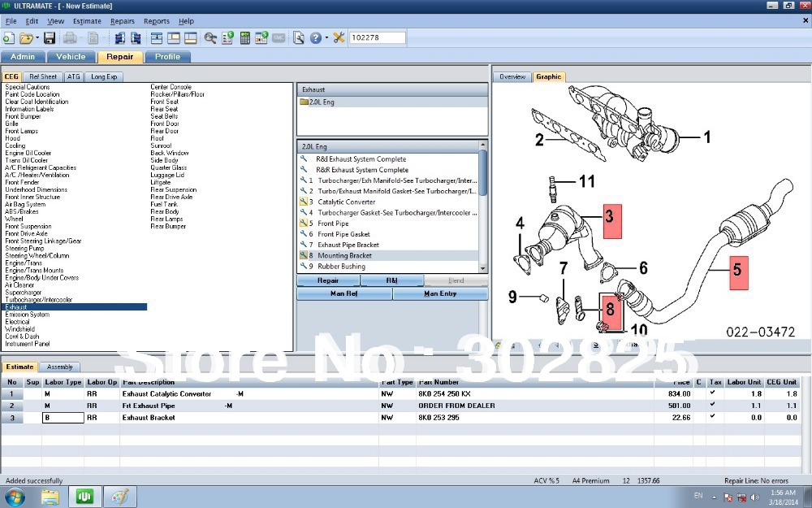Open the File menu

11,21
